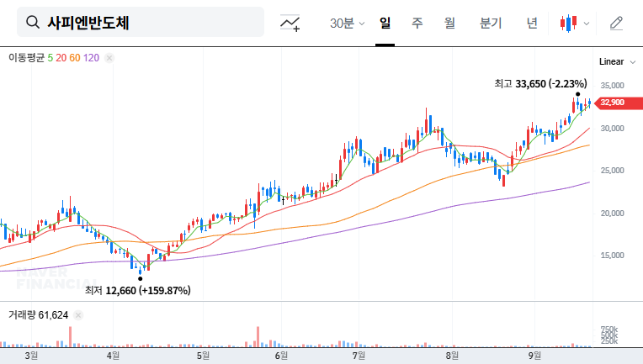This screenshot has height=364, width=643.
Task: Click the 25,000 price axis label
Action: click(612, 171)
